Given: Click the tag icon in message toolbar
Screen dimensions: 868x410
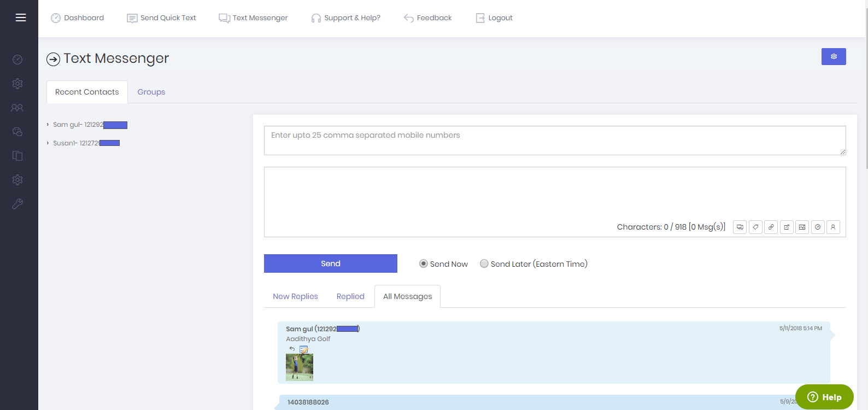Looking at the screenshot, I should 755,227.
